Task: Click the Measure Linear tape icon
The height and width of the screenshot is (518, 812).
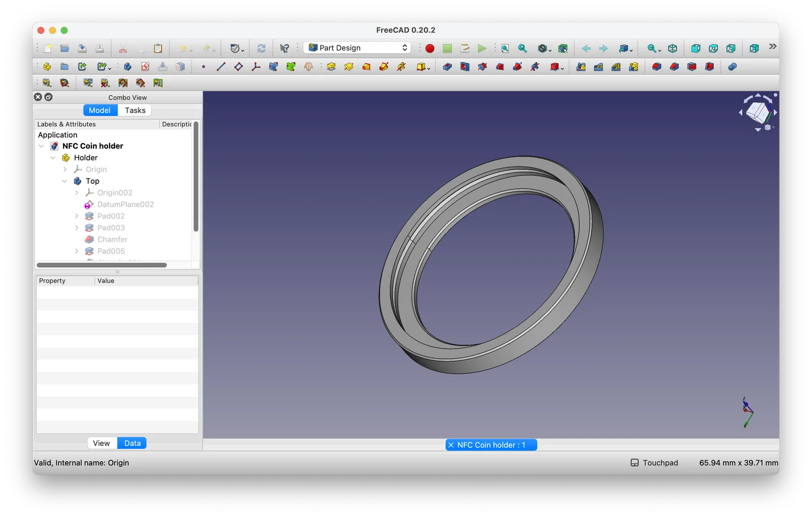Action: click(x=47, y=83)
